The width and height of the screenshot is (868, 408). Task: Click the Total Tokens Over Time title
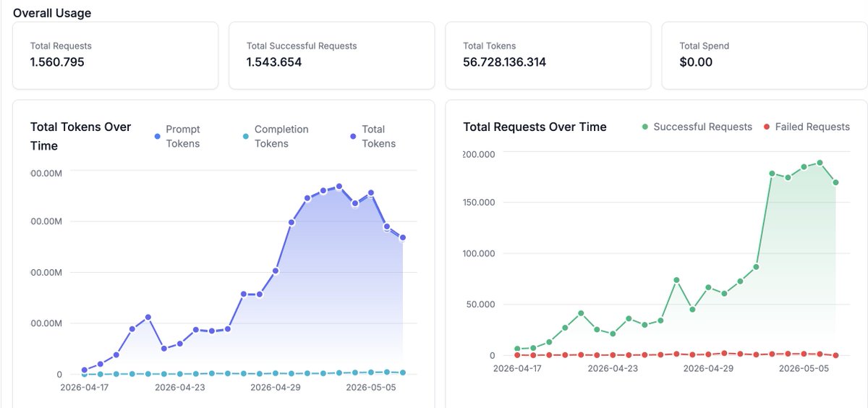pyautogui.click(x=81, y=136)
